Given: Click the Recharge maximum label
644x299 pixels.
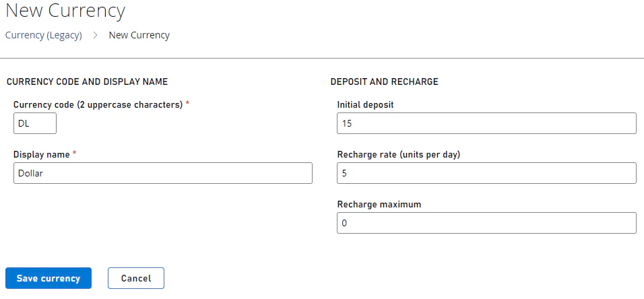Looking at the screenshot, I should pyautogui.click(x=379, y=204).
